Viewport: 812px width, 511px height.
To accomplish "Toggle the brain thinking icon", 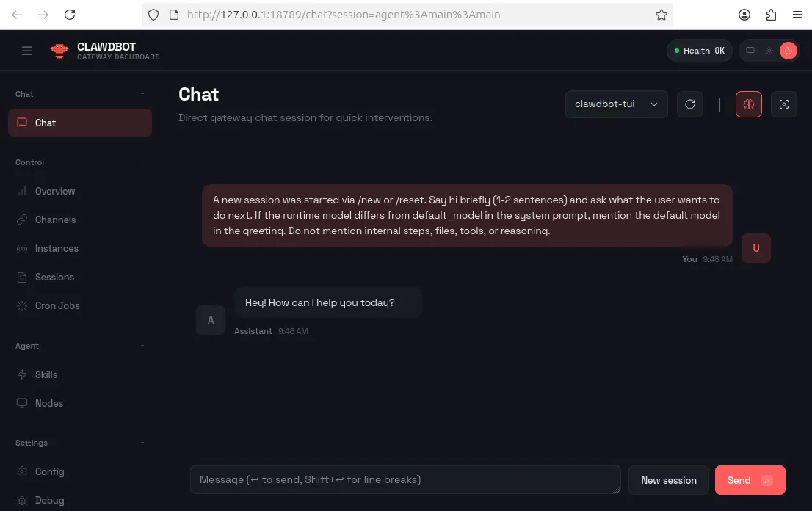I will (749, 104).
